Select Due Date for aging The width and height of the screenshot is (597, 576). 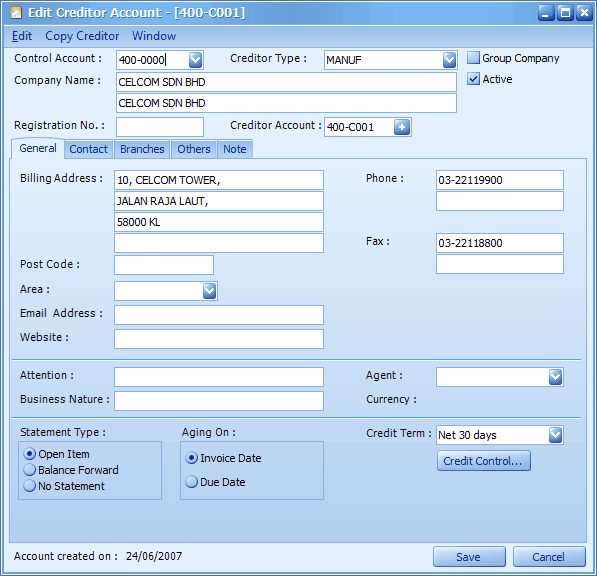[x=192, y=482]
